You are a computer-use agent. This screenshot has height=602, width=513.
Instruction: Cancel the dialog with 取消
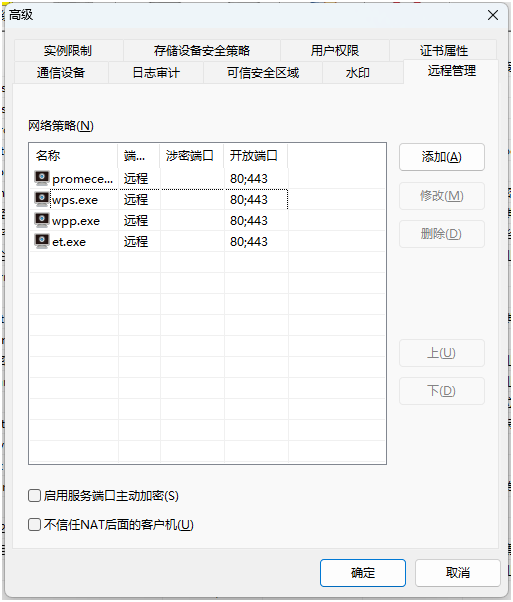coord(458,573)
